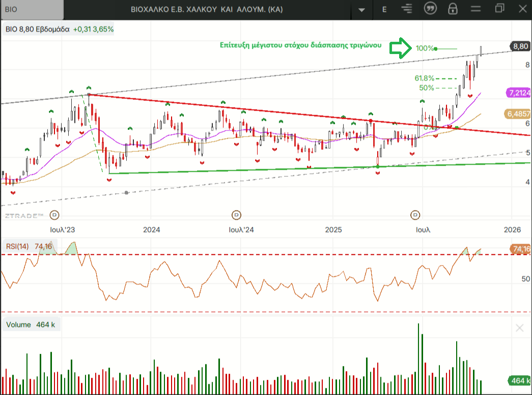
Task: Click the dividend marker near Ιουλ'23
Action: pos(54,215)
